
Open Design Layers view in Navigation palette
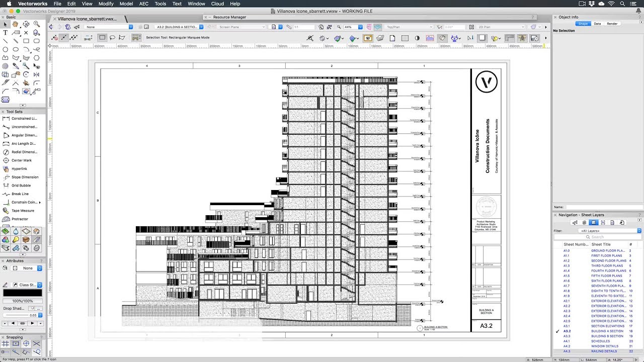[x=584, y=222]
